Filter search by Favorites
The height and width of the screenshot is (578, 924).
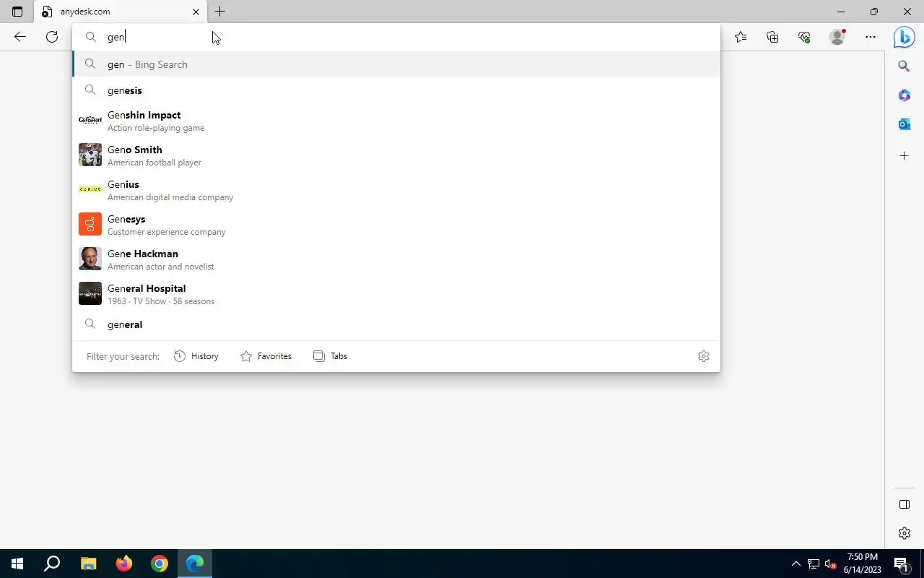point(266,356)
